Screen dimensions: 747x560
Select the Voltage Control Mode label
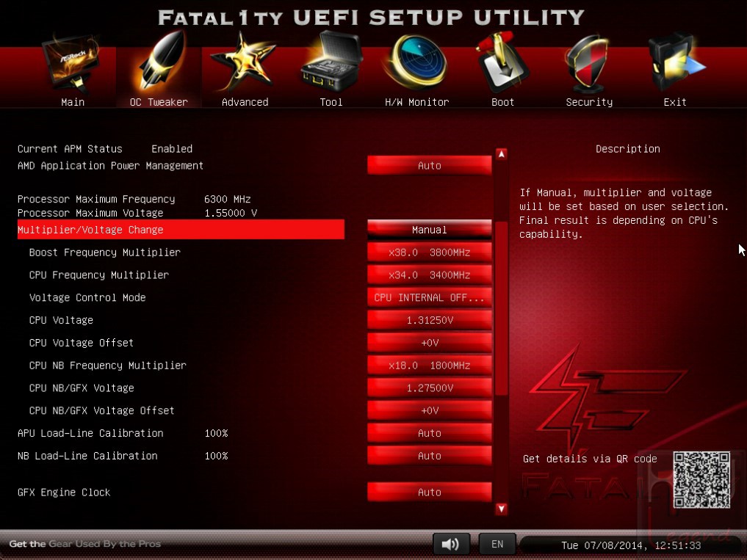[x=87, y=298]
